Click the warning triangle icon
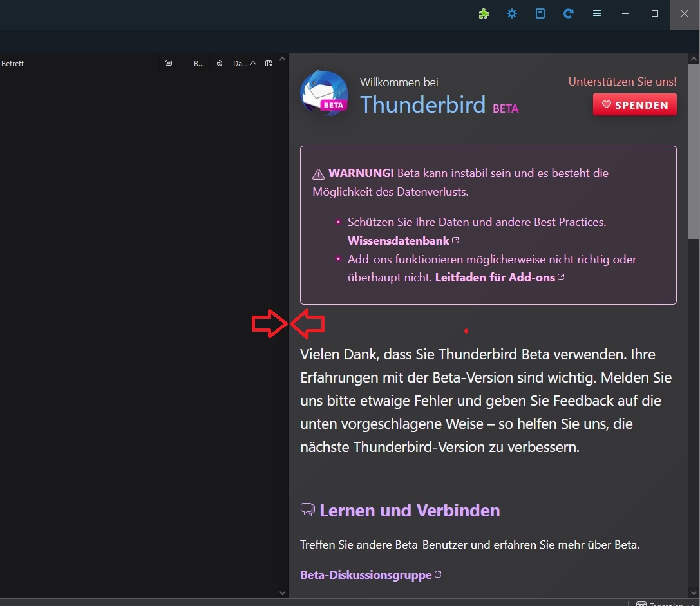Viewport: 700px width, 606px height. click(318, 174)
